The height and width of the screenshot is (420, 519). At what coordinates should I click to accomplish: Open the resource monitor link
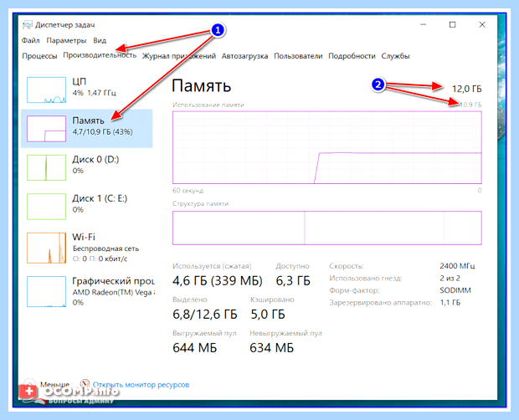[x=141, y=385]
